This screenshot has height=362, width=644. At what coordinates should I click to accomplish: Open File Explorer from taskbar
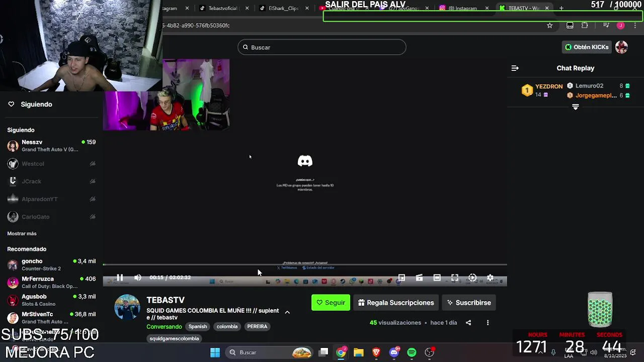(x=358, y=352)
